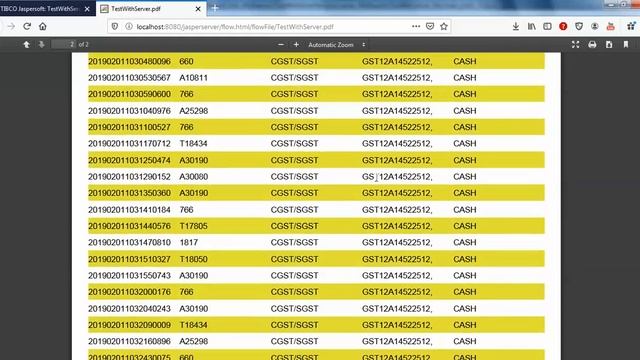Image resolution: width=640 pixels, height=360 pixels.
Task: Click T18434 in row 20190201031170712
Action: 193,143
